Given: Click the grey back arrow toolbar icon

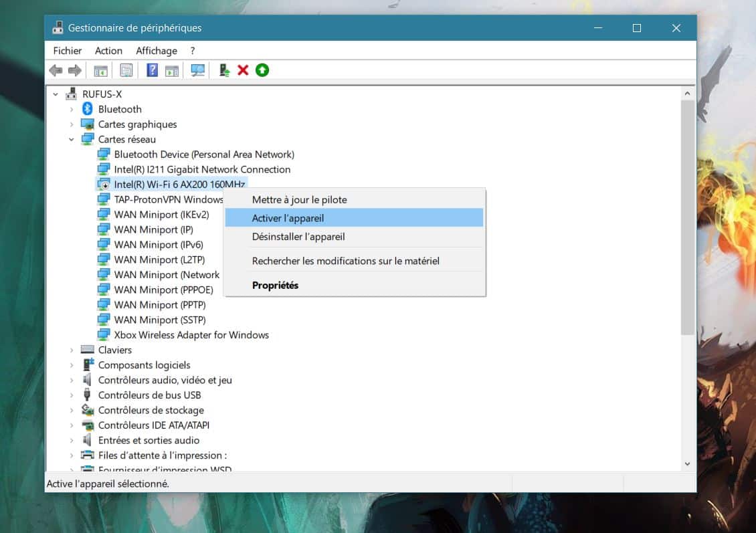Looking at the screenshot, I should [56, 70].
